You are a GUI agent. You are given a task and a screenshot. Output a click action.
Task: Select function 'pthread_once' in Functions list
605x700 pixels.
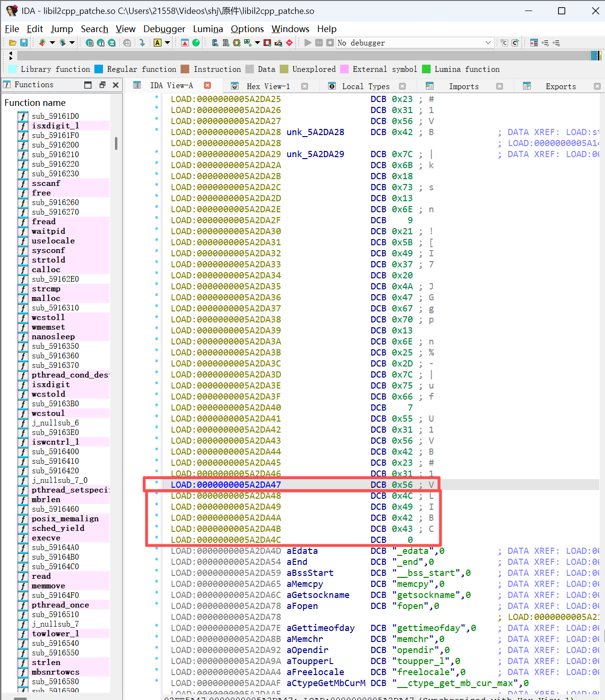[60, 605]
